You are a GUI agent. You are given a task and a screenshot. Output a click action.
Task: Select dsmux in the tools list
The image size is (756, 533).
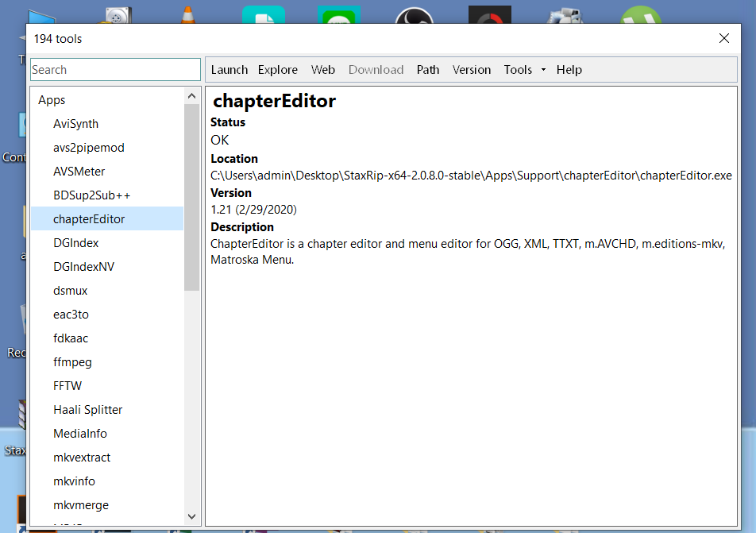click(x=71, y=291)
